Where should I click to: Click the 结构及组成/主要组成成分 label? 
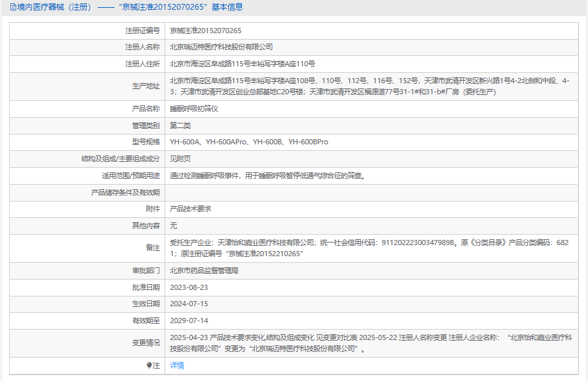coord(120,159)
